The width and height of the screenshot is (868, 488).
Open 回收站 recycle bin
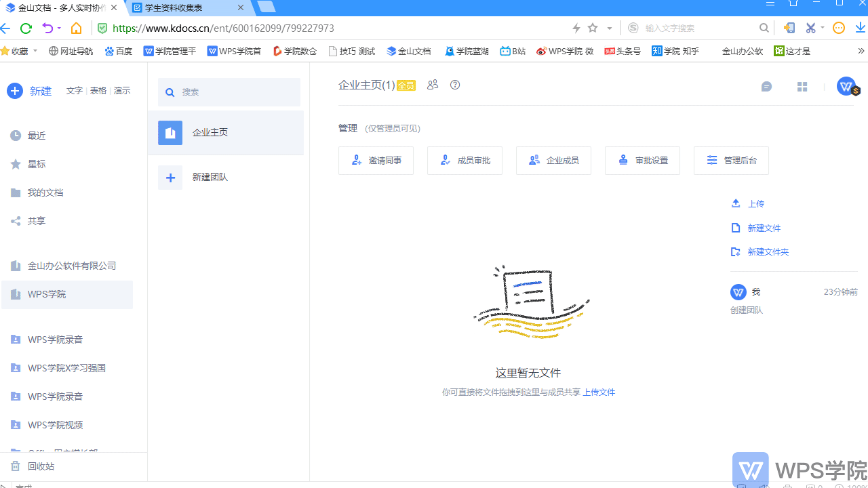41,466
